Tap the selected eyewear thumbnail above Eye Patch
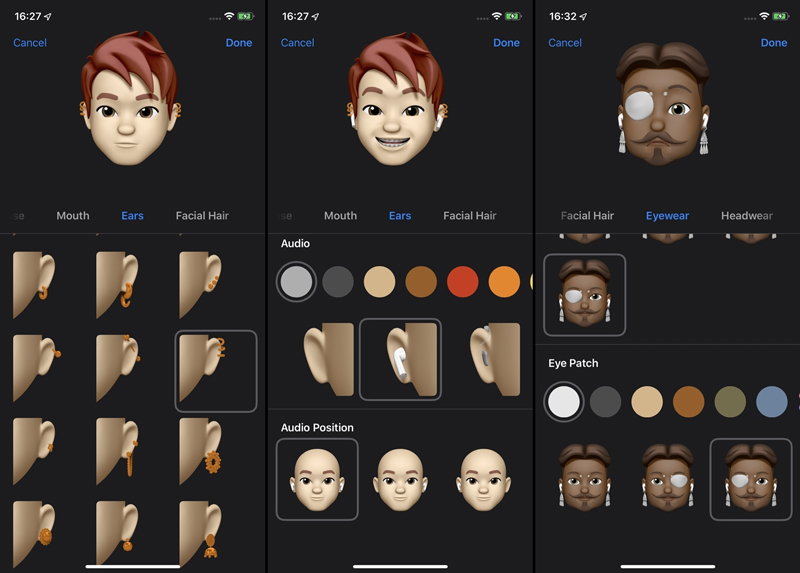Viewport: 800px width, 573px height. coord(585,294)
